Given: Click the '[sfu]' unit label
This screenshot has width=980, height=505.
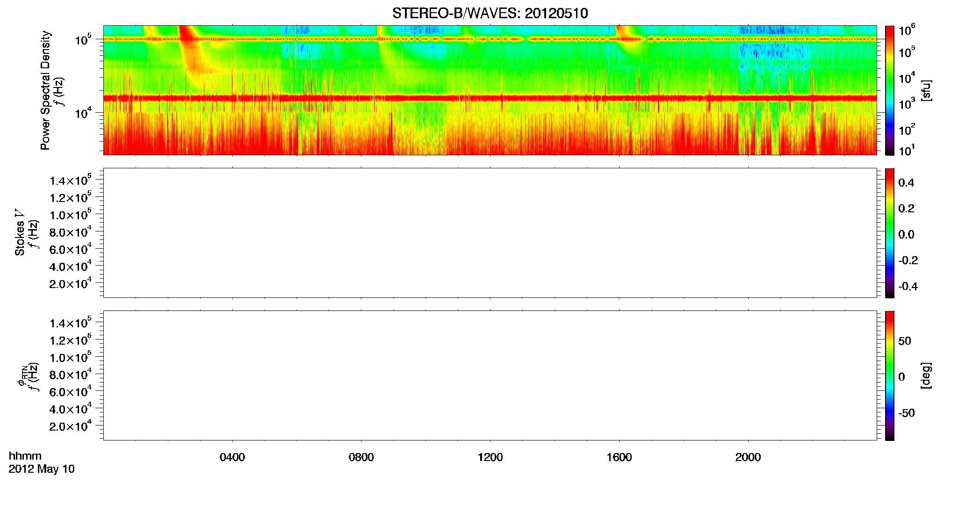Looking at the screenshot, I should [x=926, y=90].
